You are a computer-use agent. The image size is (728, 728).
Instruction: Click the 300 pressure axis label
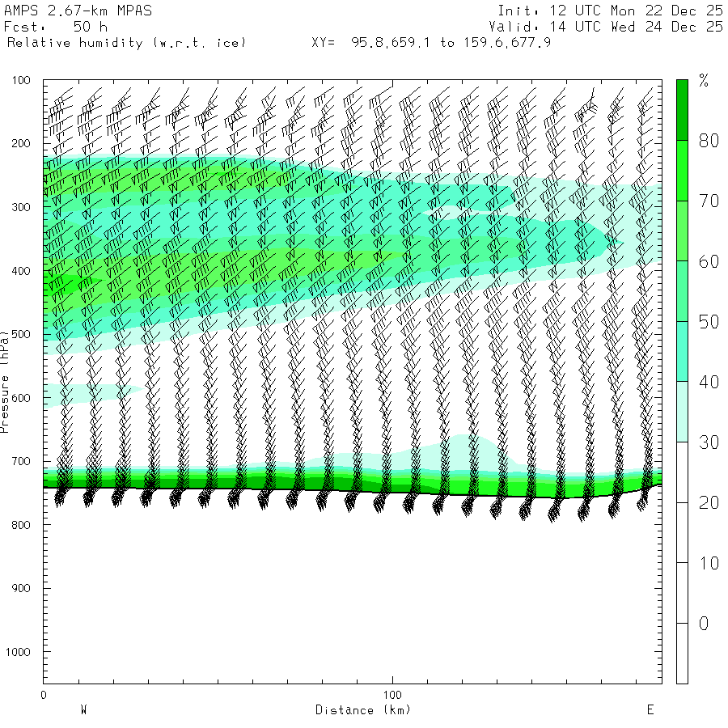coord(21,207)
